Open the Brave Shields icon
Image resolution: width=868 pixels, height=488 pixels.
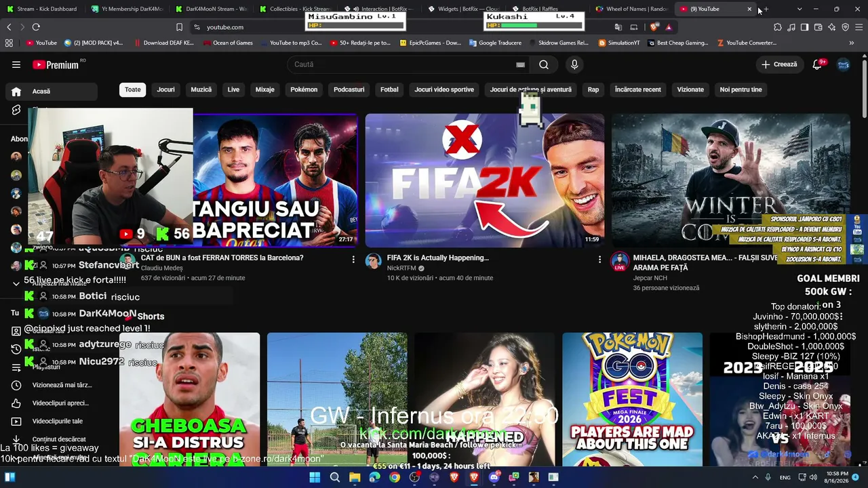(x=654, y=27)
